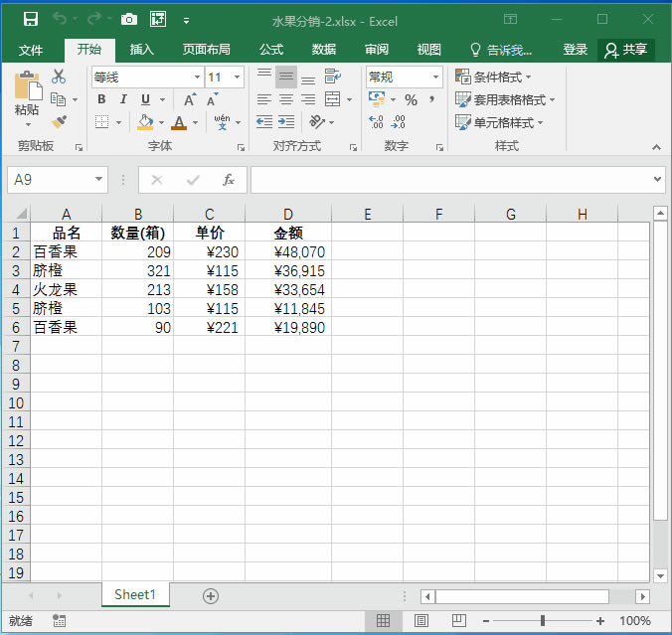This screenshot has width=672, height=635.
Task: Add a new sheet with plus button
Action: pos(210,595)
